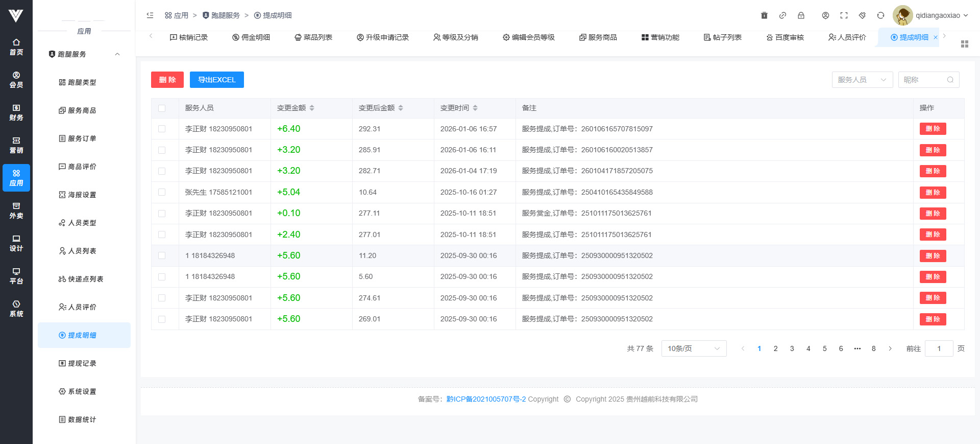Open the 外卖 section in left rail
Screen dimensions: 980x444
pos(16,211)
